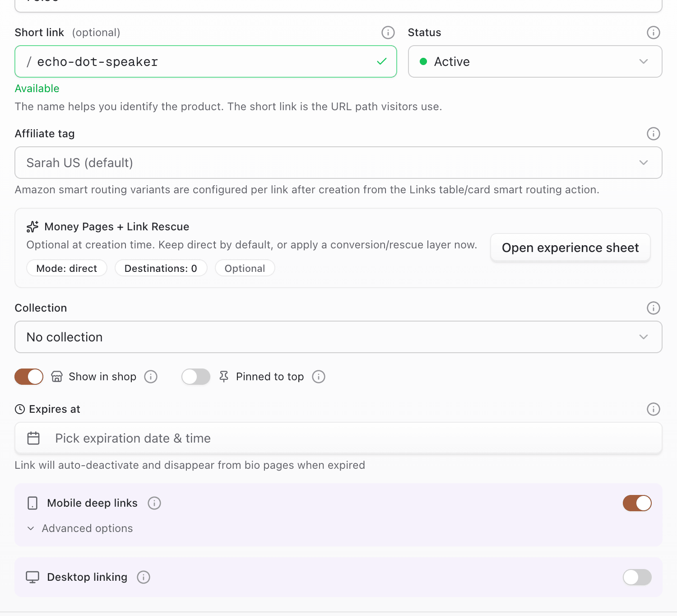This screenshot has width=677, height=616.
Task: Click the Mobile deep links info icon
Action: click(154, 503)
